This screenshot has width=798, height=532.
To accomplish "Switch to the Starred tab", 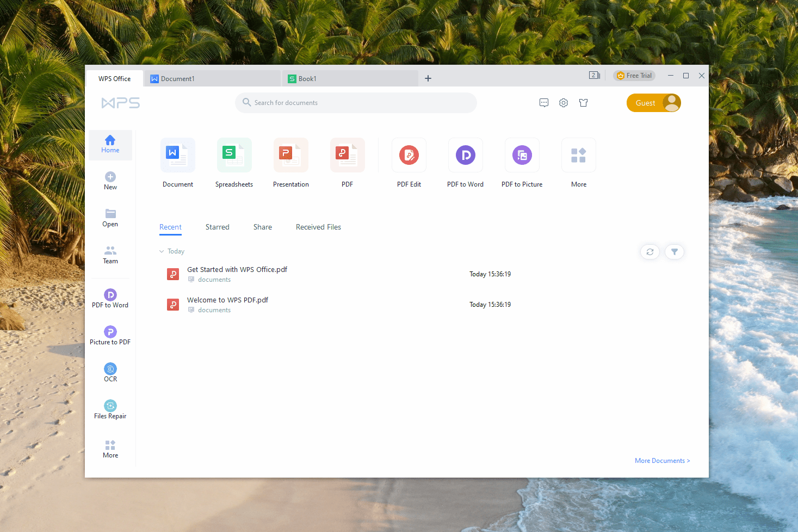I will coord(217,227).
